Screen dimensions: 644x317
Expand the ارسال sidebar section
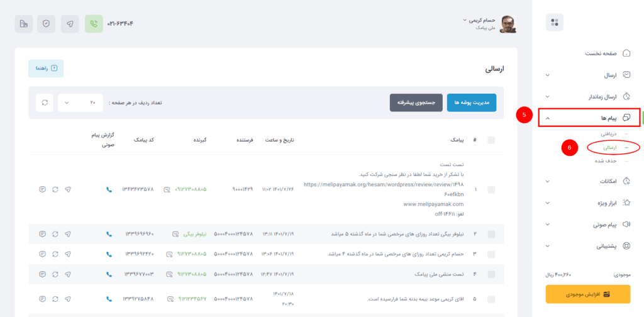(588, 75)
